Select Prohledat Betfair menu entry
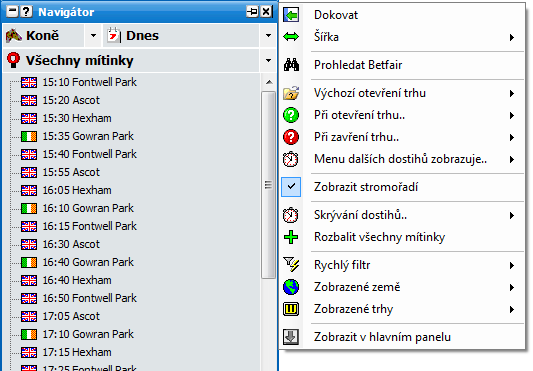The image size is (533, 371). pyautogui.click(x=402, y=65)
